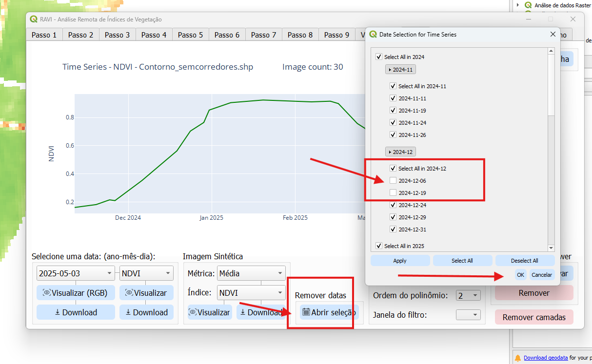Collapse the 2024-12 month expander
This screenshot has width=592, height=364.
pyautogui.click(x=400, y=152)
